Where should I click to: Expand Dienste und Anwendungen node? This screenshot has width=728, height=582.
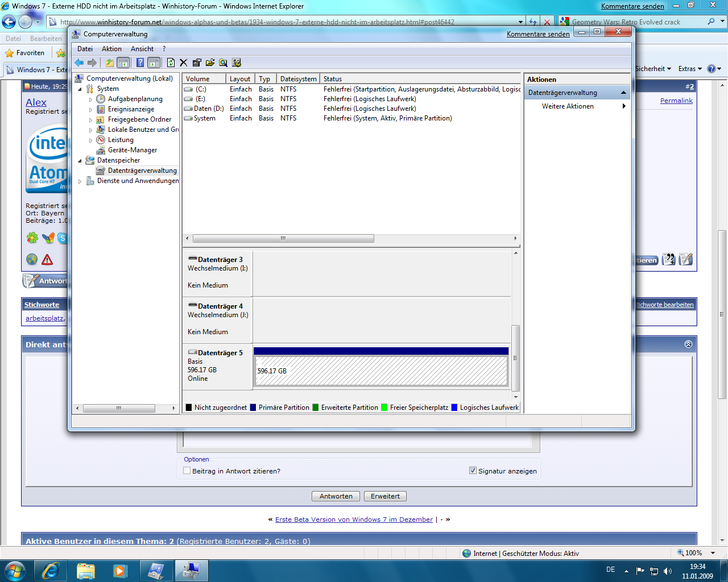[x=80, y=181]
